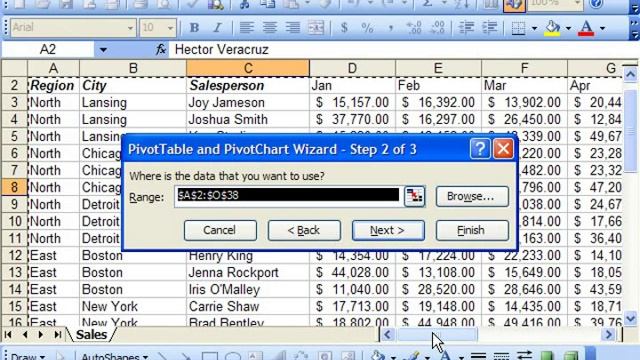Apply Comma style format
Viewport: 640px width, 360px height.
(391, 28)
